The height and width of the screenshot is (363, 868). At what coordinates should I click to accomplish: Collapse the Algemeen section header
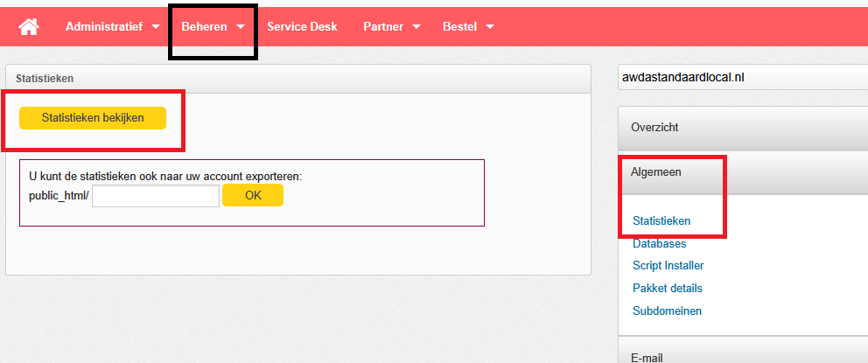pyautogui.click(x=743, y=172)
